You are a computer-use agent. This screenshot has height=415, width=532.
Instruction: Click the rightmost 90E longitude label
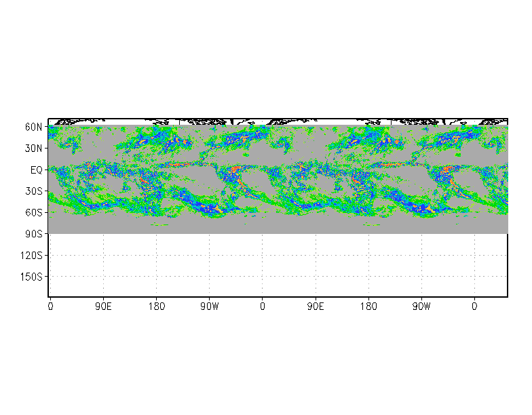316,307
